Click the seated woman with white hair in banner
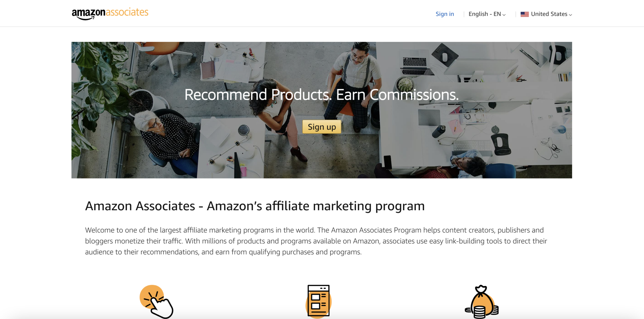This screenshot has height=319, width=644. pyautogui.click(x=167, y=138)
